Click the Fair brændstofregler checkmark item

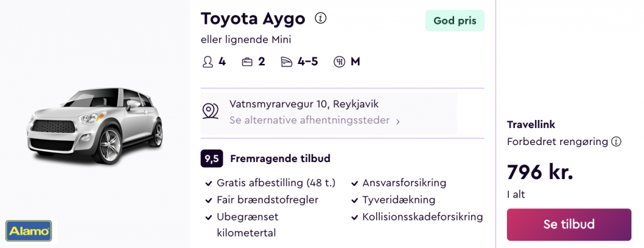(x=262, y=200)
